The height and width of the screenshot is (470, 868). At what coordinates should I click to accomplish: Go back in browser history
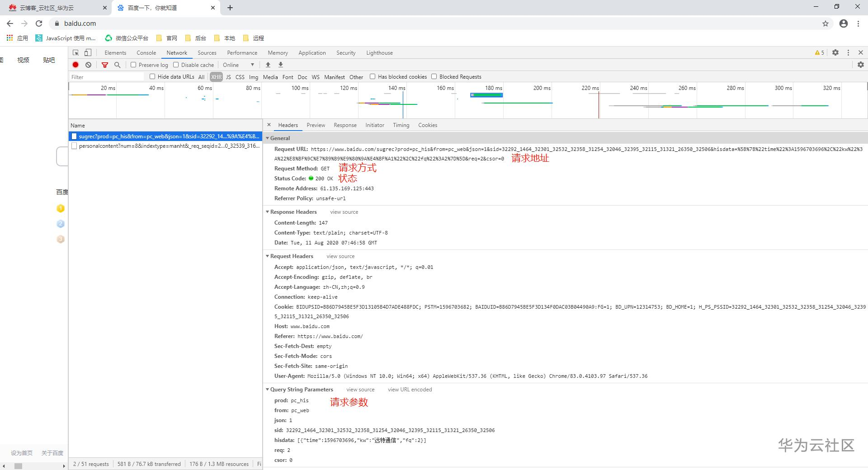(10, 23)
